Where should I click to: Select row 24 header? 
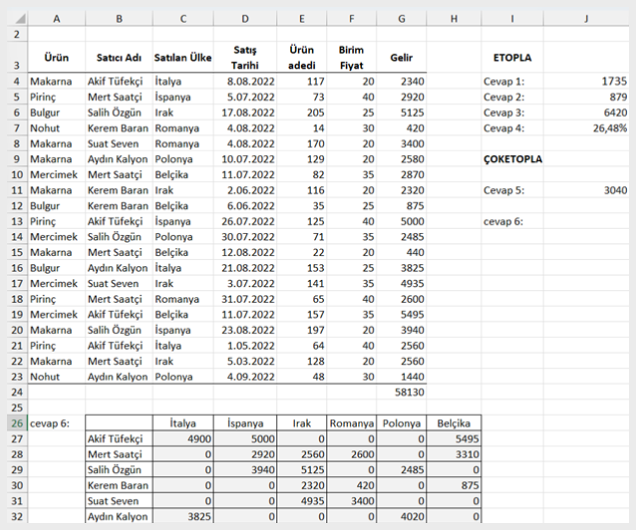pos(17,392)
